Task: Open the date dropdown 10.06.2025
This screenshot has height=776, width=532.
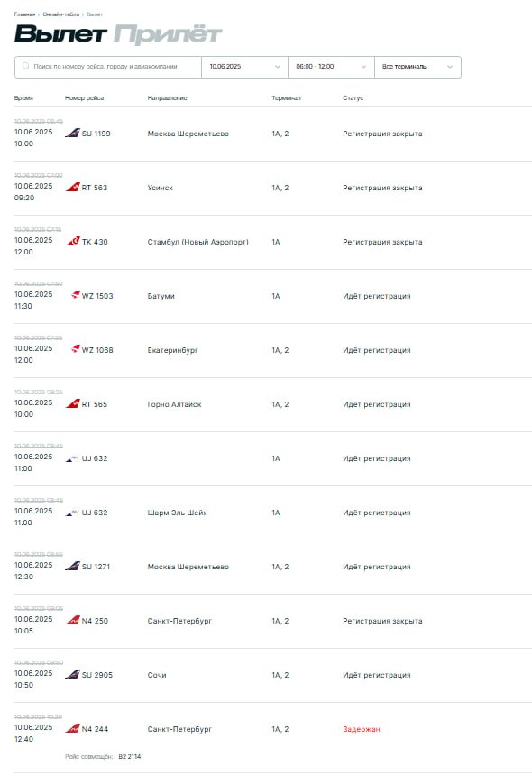Action: (244, 67)
